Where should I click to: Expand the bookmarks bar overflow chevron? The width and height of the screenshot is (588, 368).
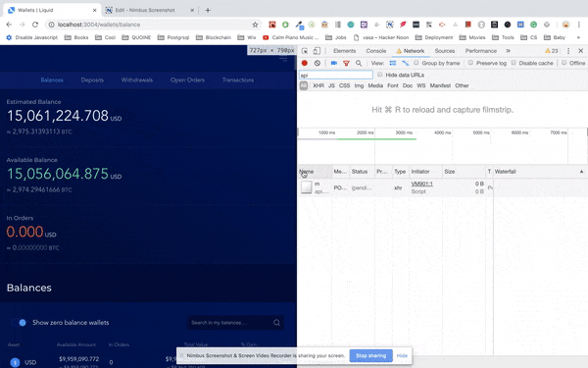click(578, 37)
